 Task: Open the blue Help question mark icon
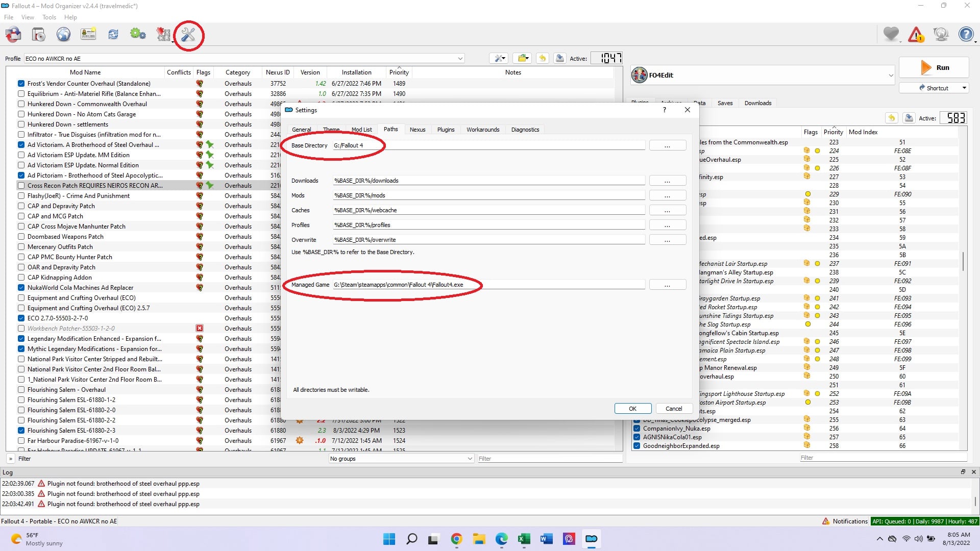pyautogui.click(x=966, y=35)
